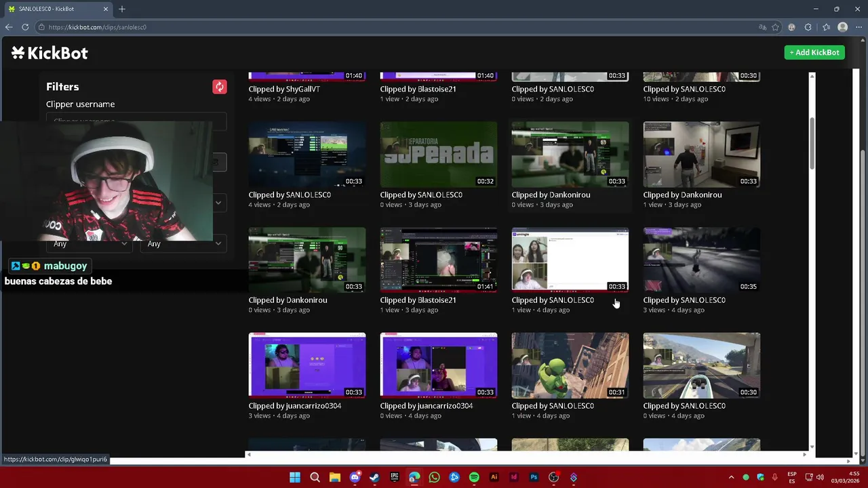Open Steam from the taskbar
Screen dimensions: 868x488
click(374, 477)
